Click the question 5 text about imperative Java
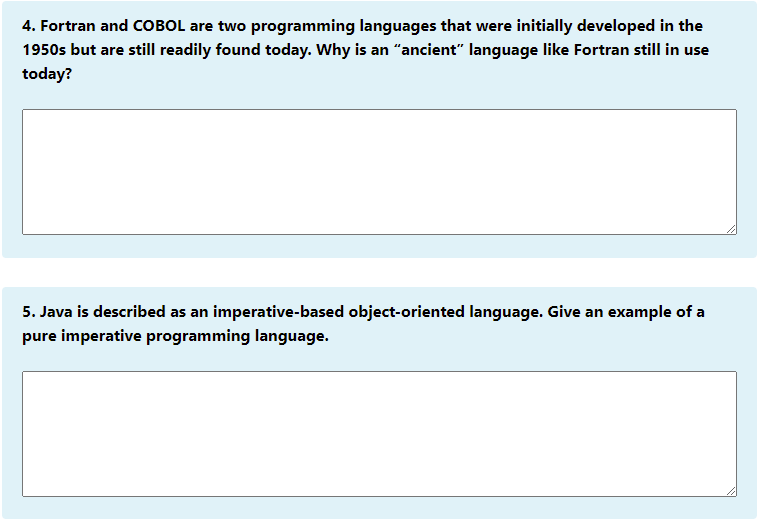The height and width of the screenshot is (524, 760). pos(363,323)
